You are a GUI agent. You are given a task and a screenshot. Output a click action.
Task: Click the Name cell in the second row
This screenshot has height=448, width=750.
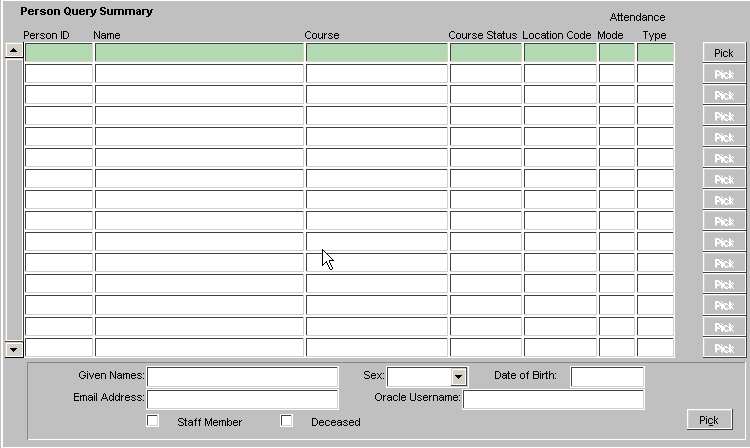199,74
